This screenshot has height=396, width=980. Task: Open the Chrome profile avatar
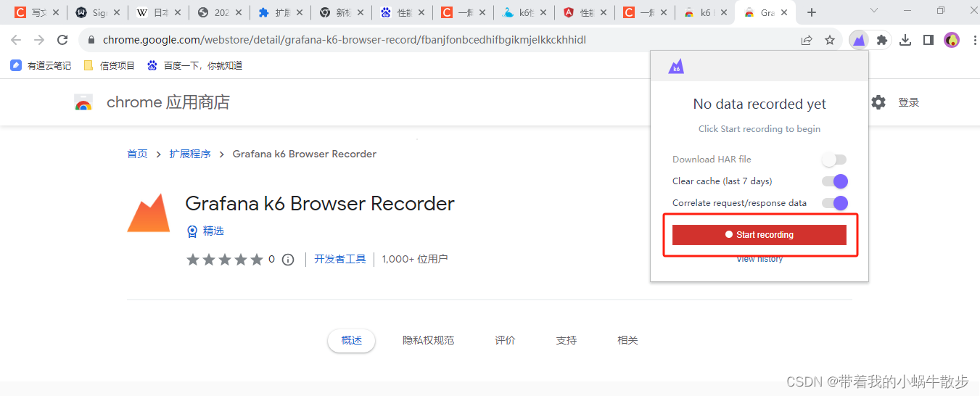coord(952,41)
